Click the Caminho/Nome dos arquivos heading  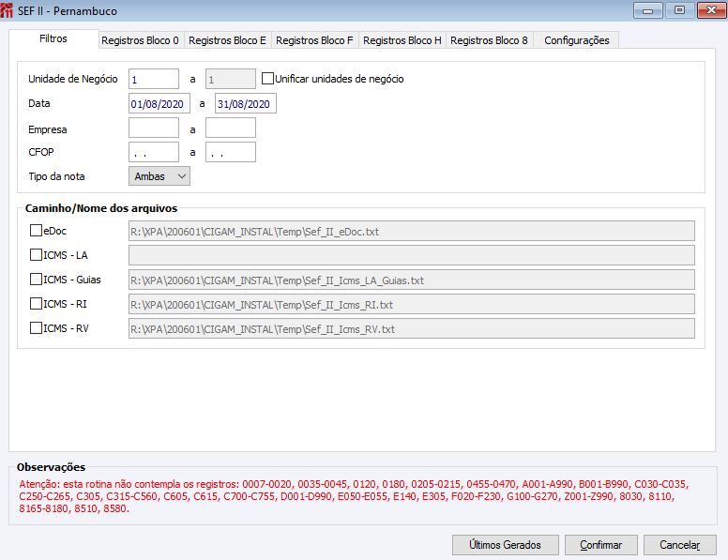click(101, 208)
